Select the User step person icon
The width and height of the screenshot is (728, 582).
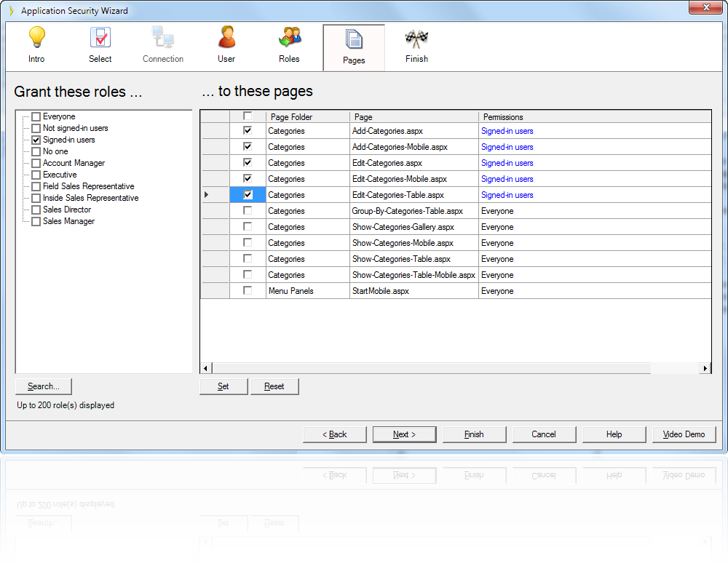pyautogui.click(x=226, y=38)
